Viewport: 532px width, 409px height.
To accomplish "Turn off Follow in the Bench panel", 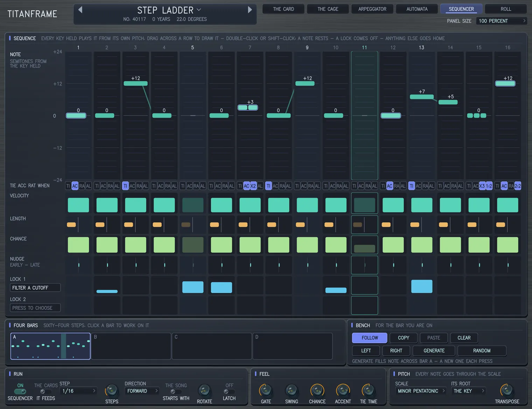I will [x=370, y=338].
